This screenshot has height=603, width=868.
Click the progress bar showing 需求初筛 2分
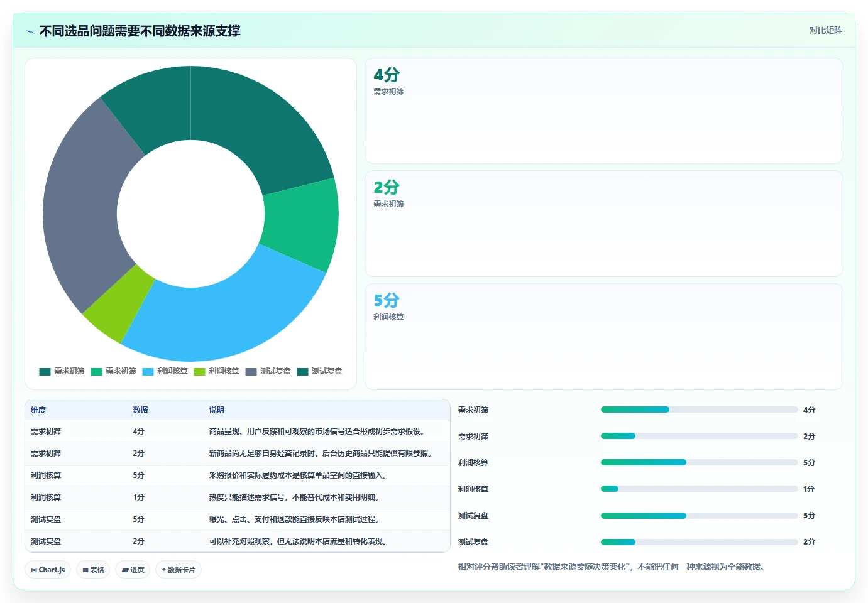[x=699, y=436]
